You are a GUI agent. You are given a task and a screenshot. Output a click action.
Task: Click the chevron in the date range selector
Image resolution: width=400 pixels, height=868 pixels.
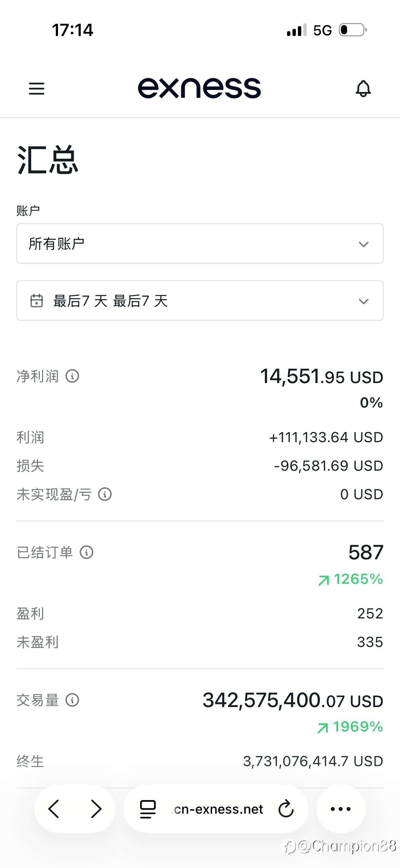[x=363, y=301]
